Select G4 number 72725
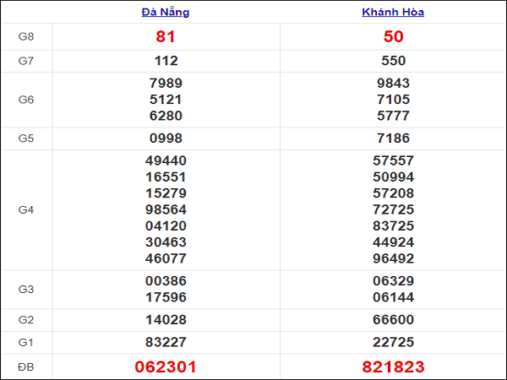Image resolution: width=507 pixels, height=380 pixels. (393, 210)
